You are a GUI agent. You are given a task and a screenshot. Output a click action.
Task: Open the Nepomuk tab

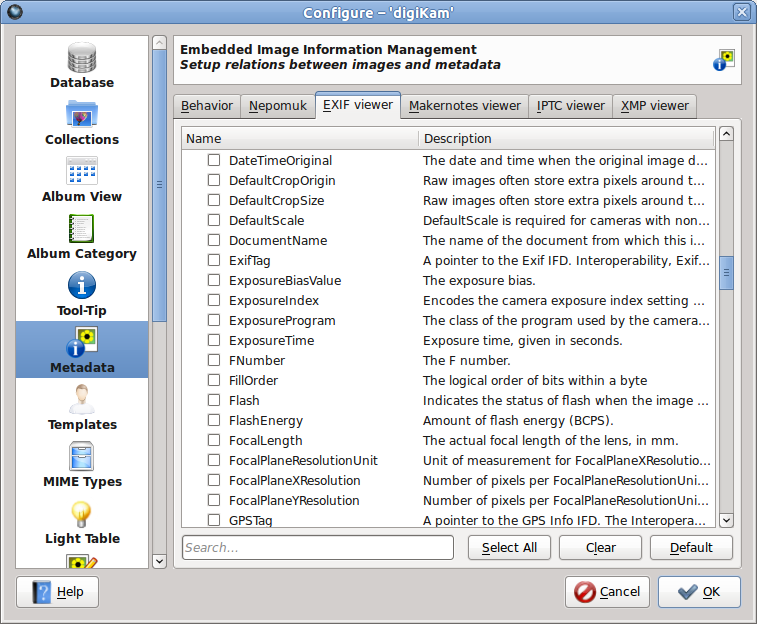(278, 106)
